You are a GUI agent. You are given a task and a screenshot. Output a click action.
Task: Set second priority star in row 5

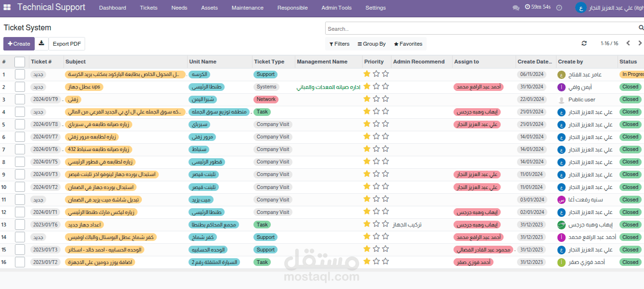coord(376,124)
